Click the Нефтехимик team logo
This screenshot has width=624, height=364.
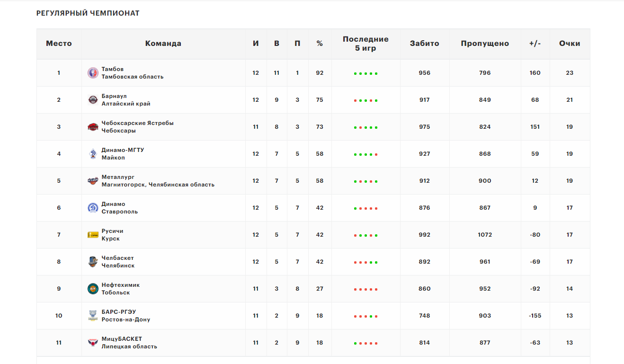tap(93, 289)
